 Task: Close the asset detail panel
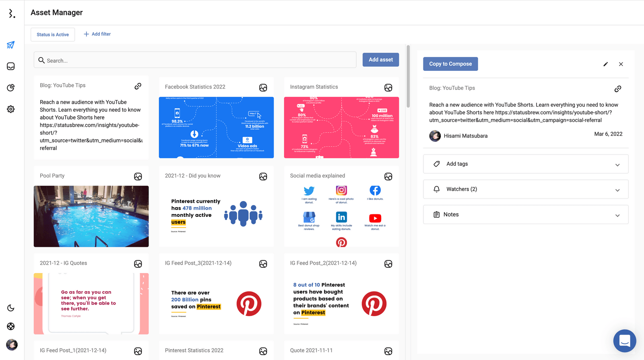tap(621, 64)
